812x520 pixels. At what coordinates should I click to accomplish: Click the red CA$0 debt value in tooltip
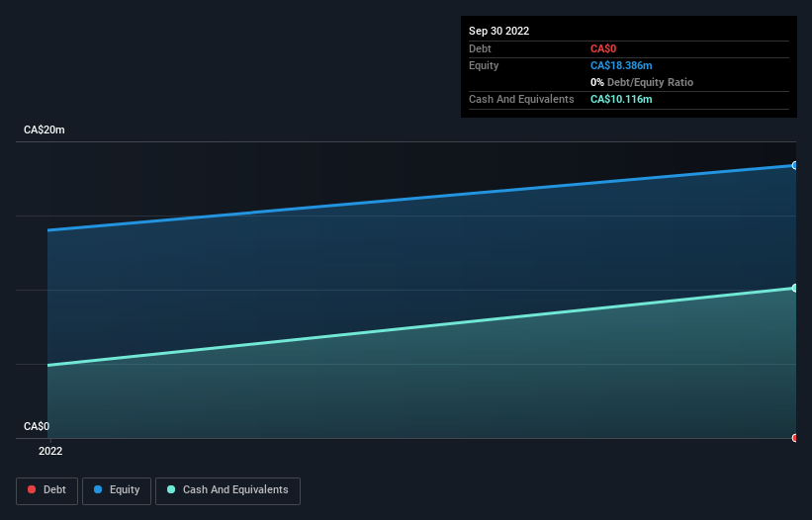point(603,48)
